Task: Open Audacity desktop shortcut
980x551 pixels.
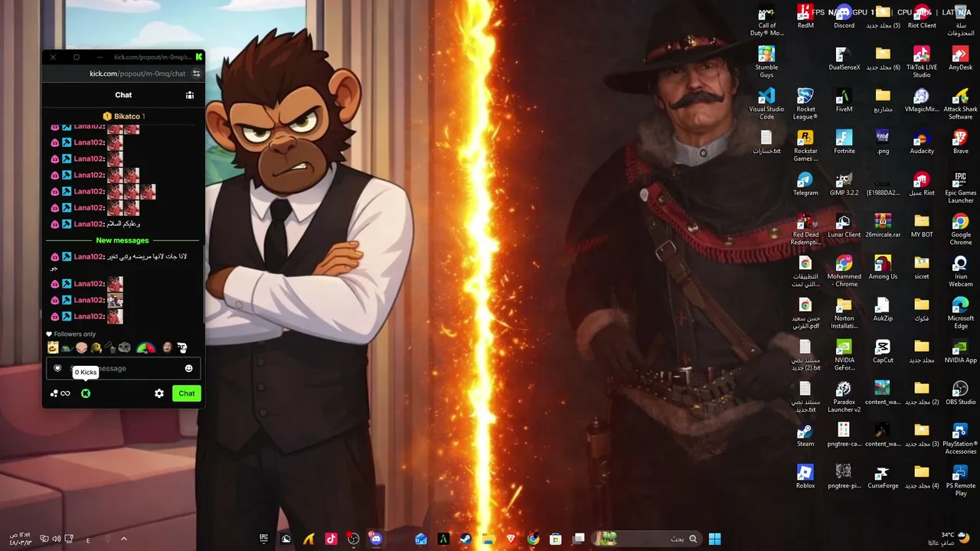Action: [x=922, y=142]
